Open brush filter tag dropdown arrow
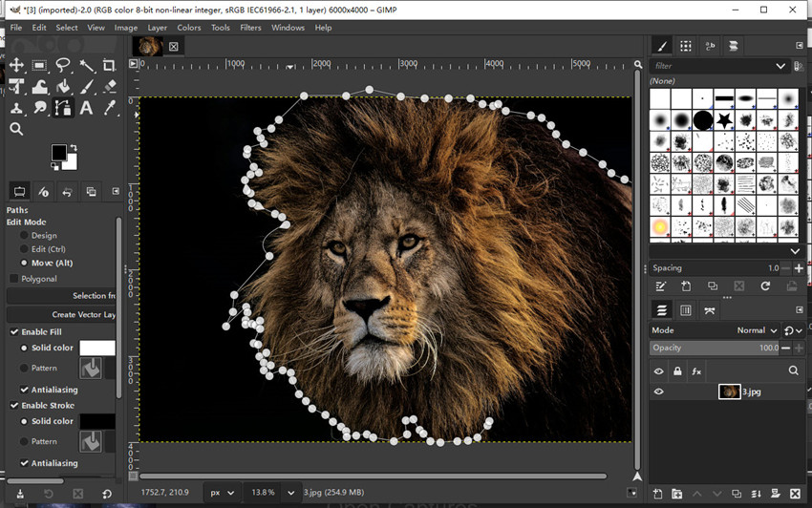812x508 pixels. tap(780, 66)
